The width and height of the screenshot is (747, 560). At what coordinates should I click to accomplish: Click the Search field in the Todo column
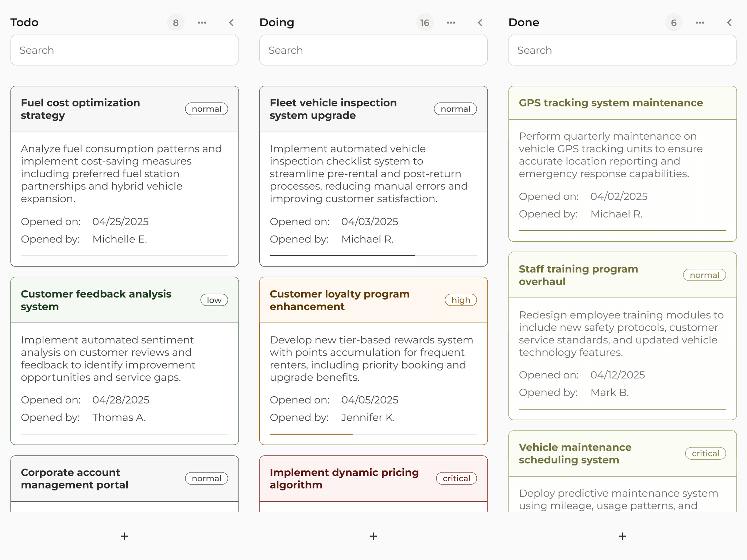(124, 50)
